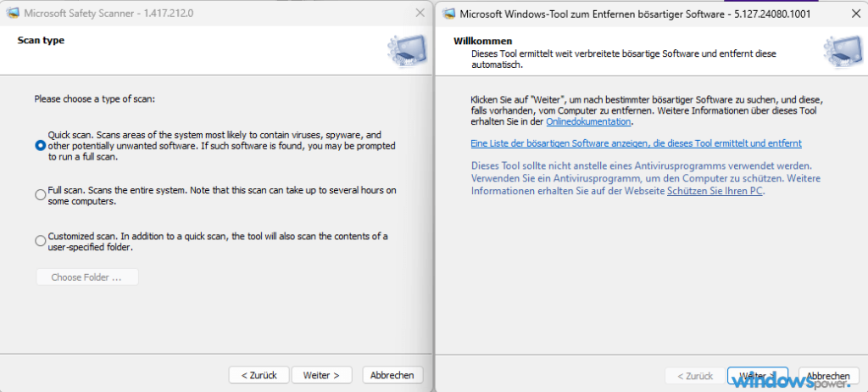Click Weiter in the Removal Tool window
Screen dimensions: 868x392
[757, 375]
